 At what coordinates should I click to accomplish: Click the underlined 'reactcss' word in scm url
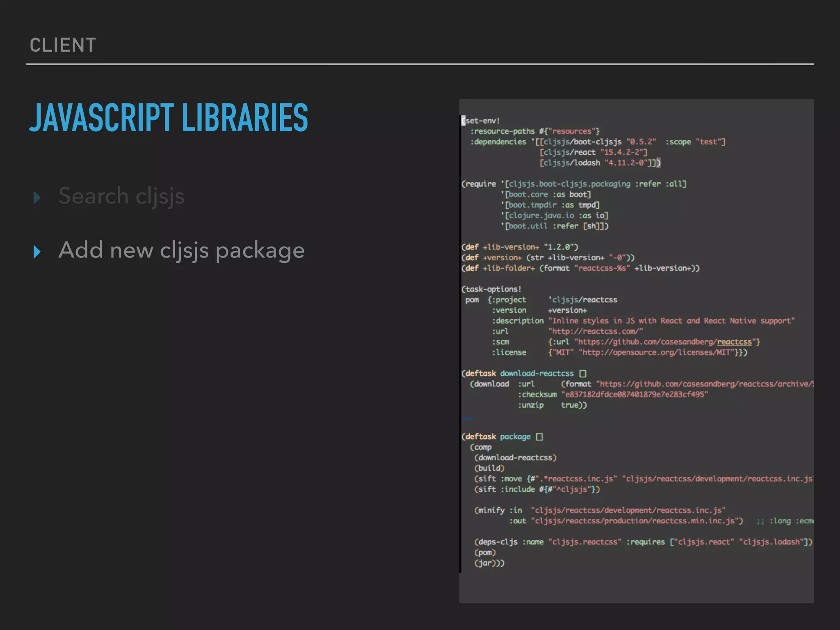coord(734,342)
